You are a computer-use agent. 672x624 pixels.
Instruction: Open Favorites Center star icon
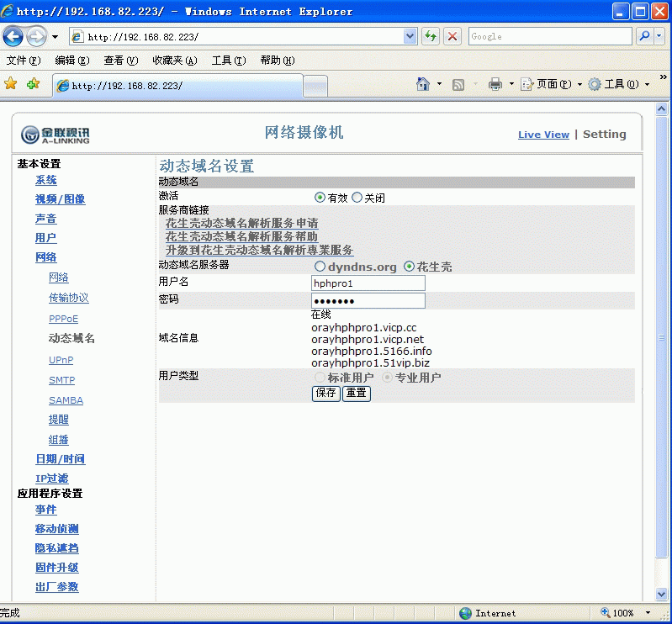point(11,84)
